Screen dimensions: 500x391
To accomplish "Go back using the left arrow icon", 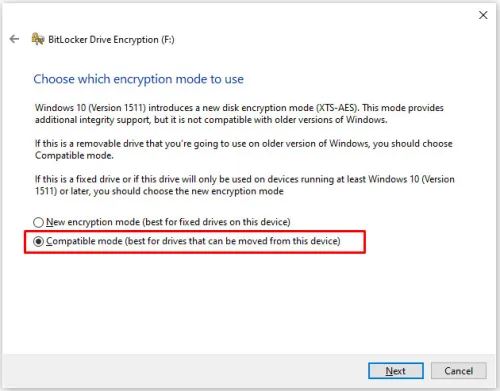I will pos(14,39).
